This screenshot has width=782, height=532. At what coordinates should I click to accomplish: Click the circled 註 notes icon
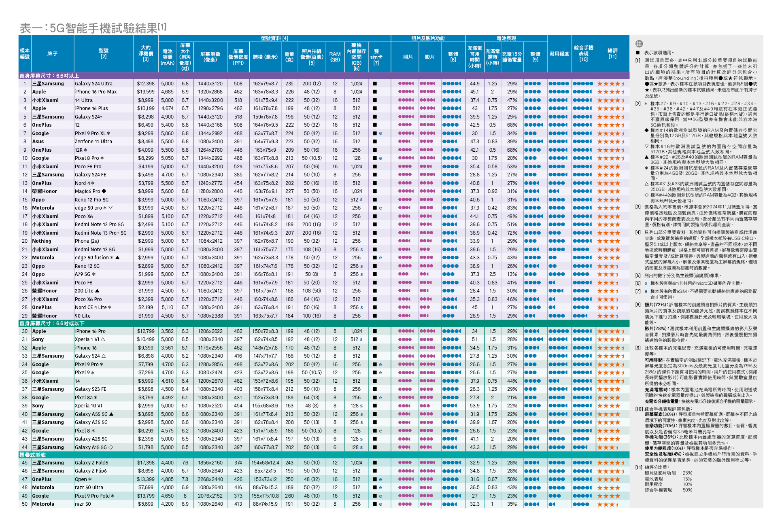click(639, 44)
